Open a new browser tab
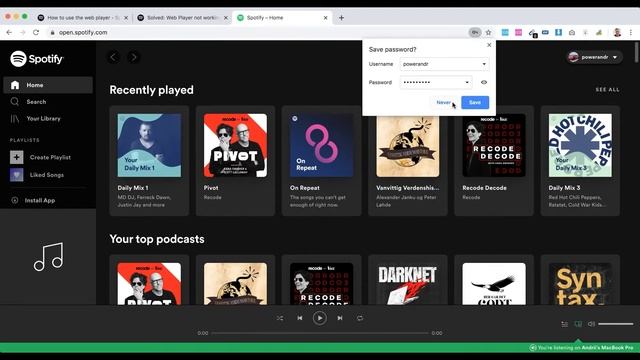Screen dimensions: 640x360 click(341, 18)
